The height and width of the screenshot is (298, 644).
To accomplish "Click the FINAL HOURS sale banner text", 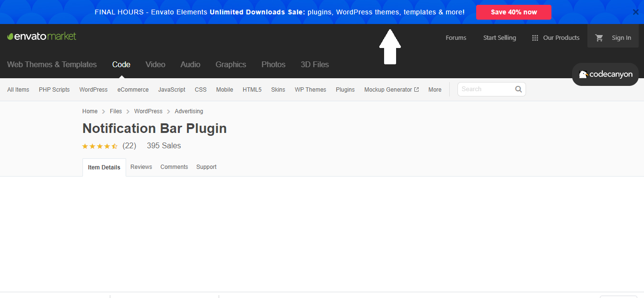I will pyautogui.click(x=280, y=12).
